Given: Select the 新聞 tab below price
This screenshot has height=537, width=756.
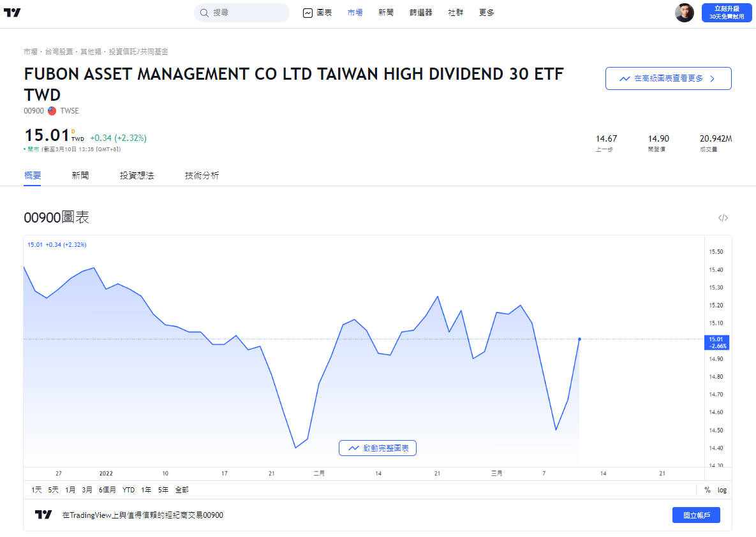Looking at the screenshot, I should (x=80, y=175).
